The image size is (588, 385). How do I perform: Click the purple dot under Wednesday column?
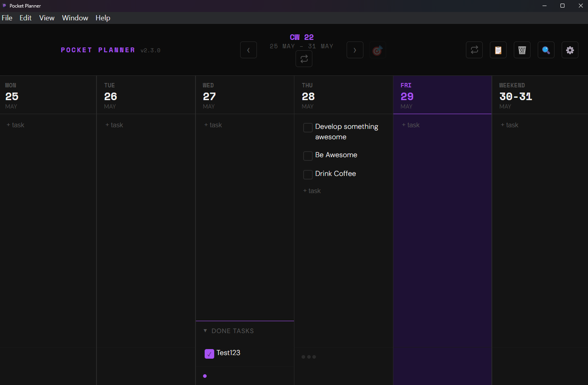coord(205,376)
